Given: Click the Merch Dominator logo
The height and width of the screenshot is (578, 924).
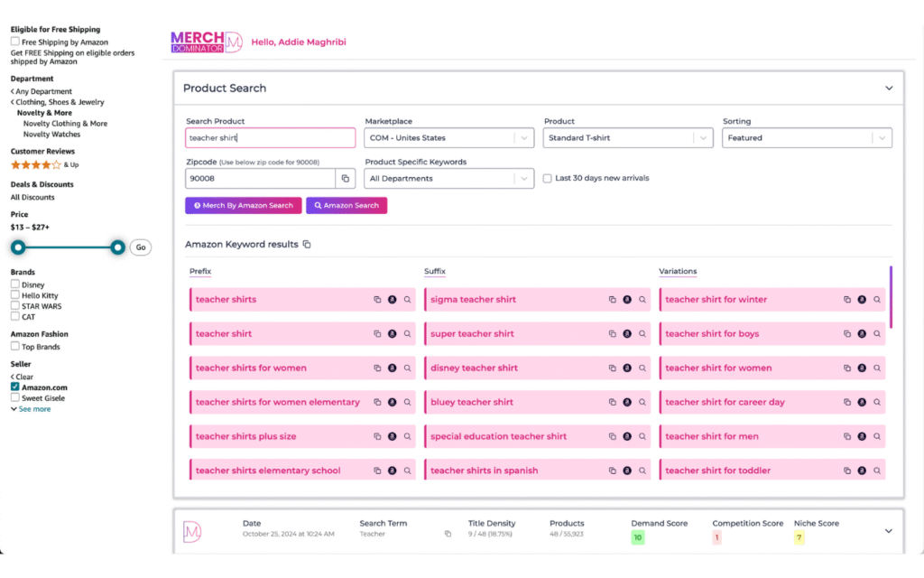Looking at the screenshot, I should pos(207,42).
